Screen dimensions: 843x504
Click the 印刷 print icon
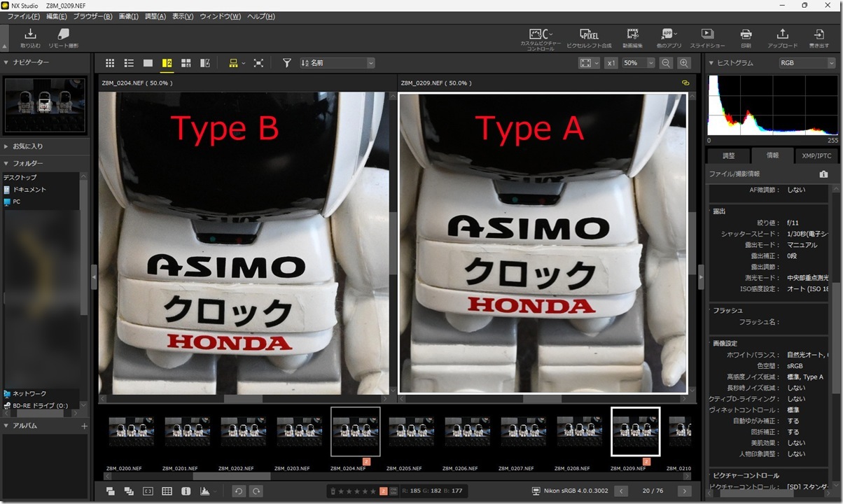746,38
